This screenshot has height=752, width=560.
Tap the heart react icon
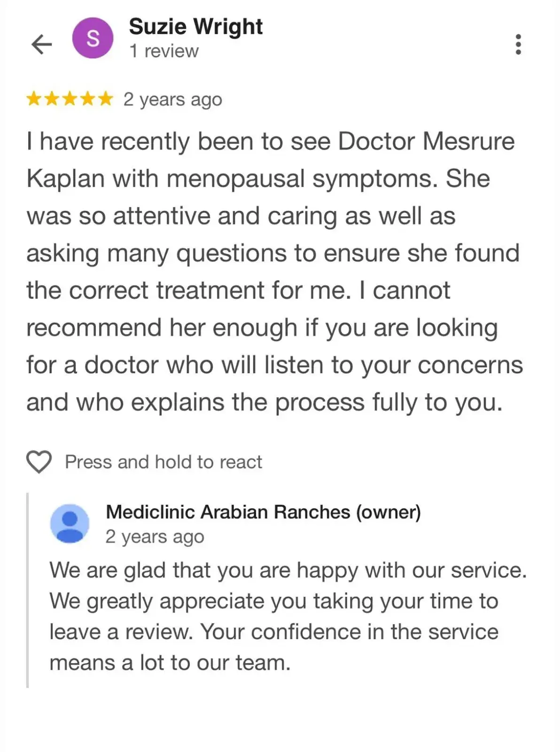coord(39,462)
